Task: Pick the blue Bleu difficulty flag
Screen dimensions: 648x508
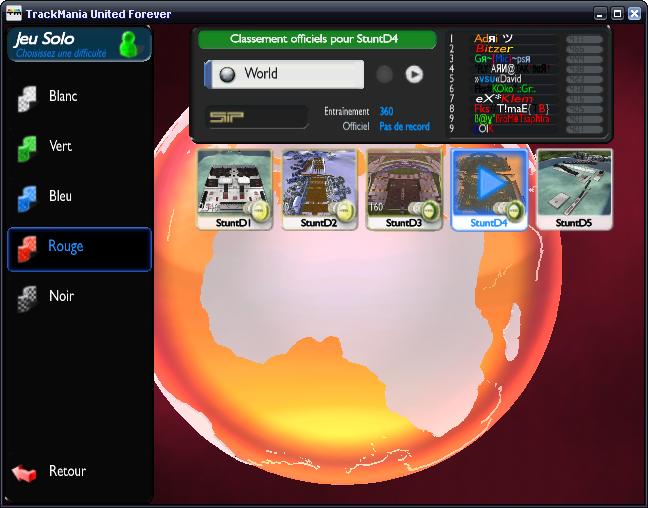Action: tap(27, 198)
